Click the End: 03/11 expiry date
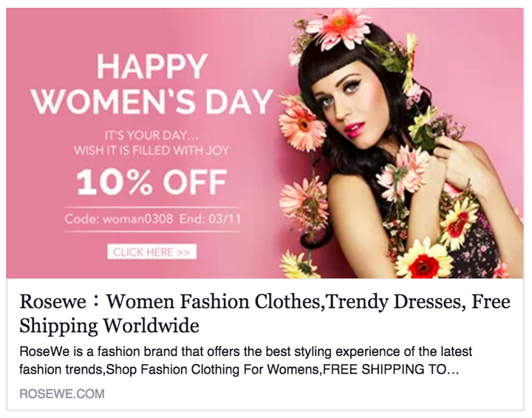The image size is (532, 418). 210,219
